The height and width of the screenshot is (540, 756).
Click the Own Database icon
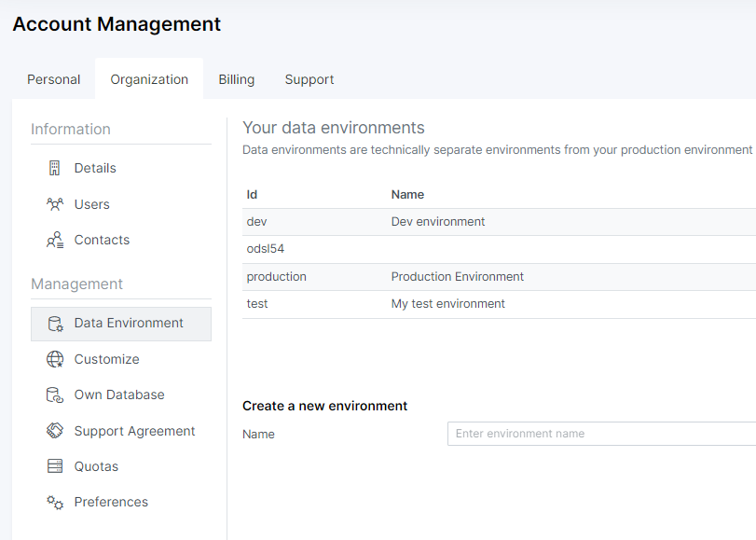coord(55,395)
